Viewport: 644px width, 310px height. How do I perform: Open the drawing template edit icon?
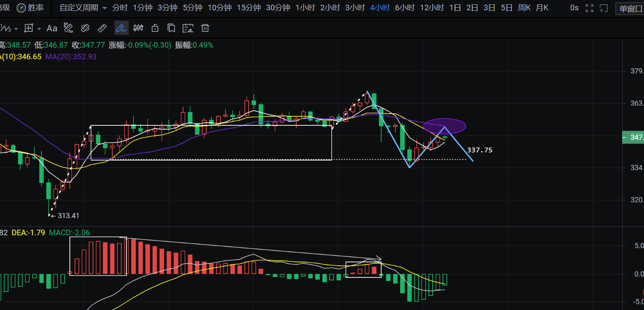pyautogui.click(x=188, y=28)
